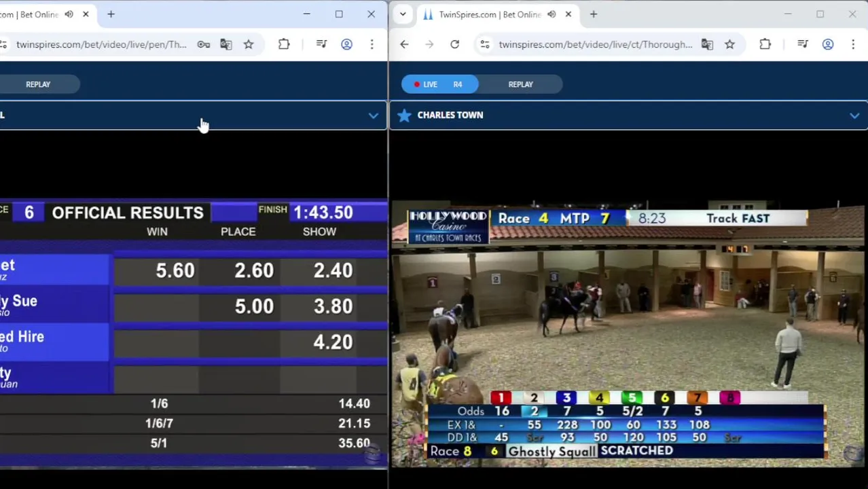Click translate page icon in left window
Image resolution: width=868 pixels, height=489 pixels.
[x=226, y=45]
